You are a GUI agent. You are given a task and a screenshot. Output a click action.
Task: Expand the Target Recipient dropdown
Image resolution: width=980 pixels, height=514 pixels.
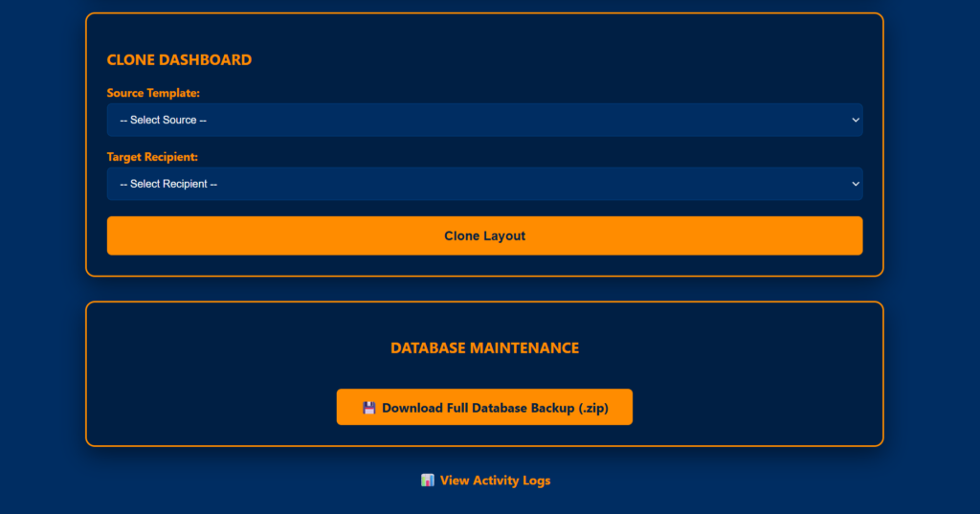point(484,184)
